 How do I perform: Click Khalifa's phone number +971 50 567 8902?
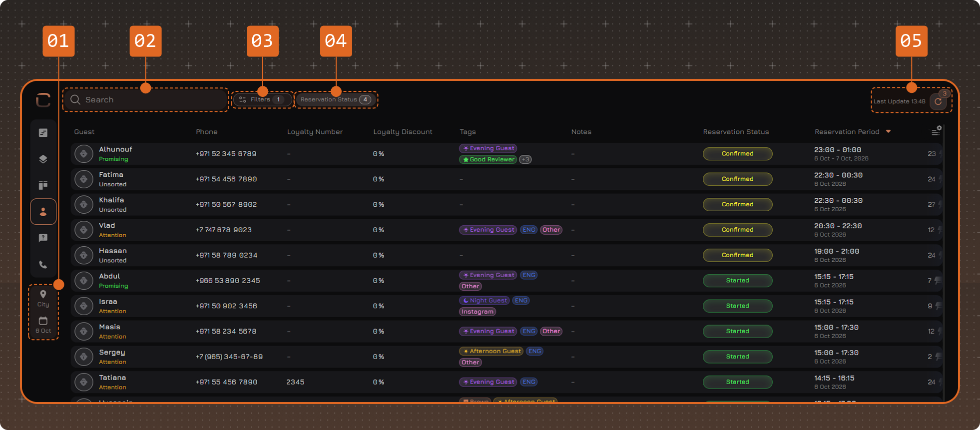(x=226, y=205)
